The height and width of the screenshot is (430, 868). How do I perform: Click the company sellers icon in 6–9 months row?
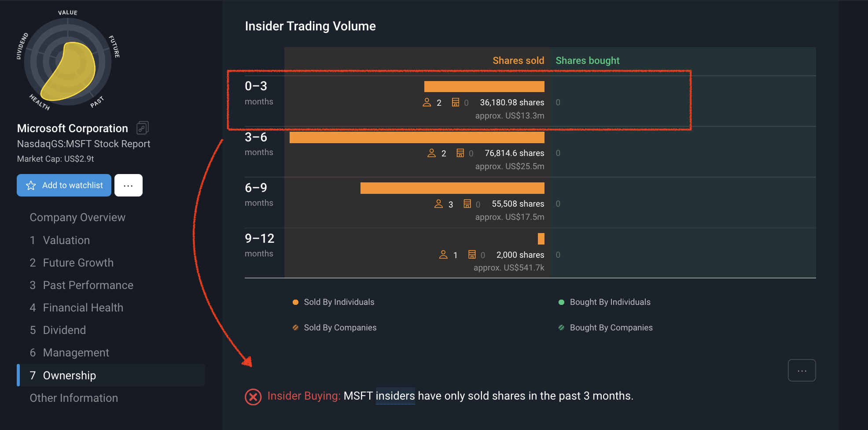click(x=467, y=204)
